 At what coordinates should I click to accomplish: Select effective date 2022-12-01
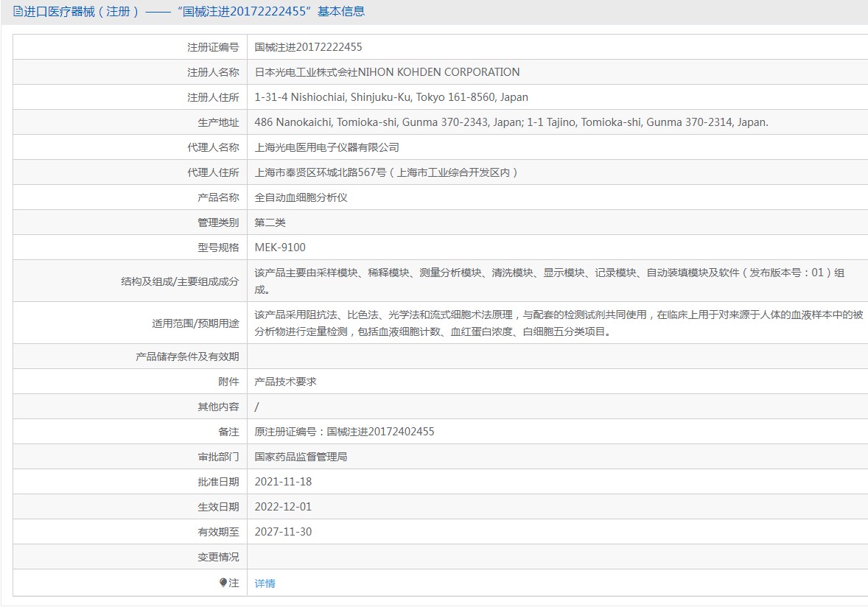[x=283, y=506]
